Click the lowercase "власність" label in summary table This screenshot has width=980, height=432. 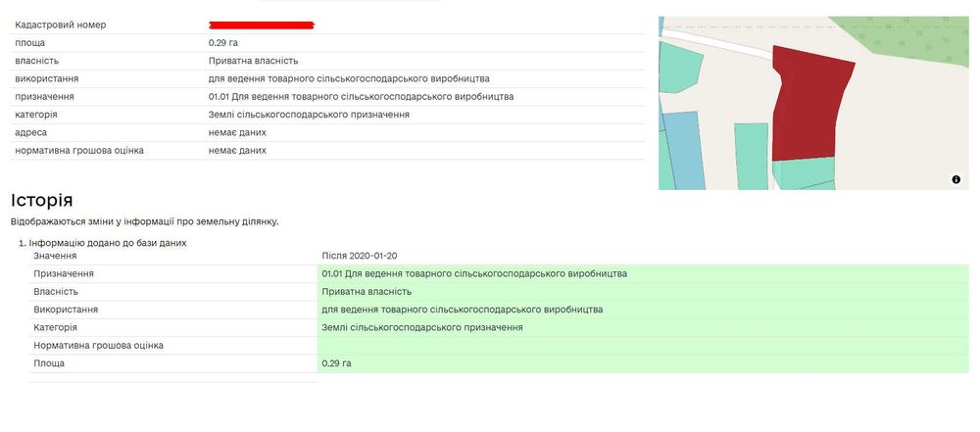click(x=37, y=61)
